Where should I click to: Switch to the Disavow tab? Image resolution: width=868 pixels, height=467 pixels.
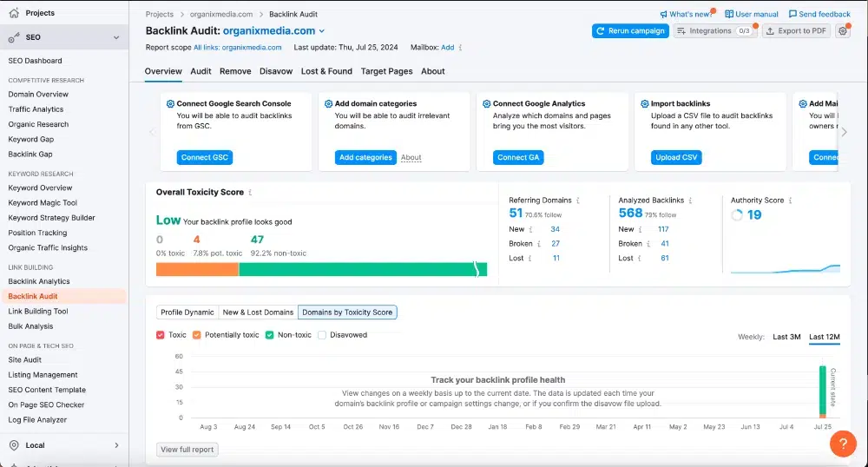coord(276,71)
